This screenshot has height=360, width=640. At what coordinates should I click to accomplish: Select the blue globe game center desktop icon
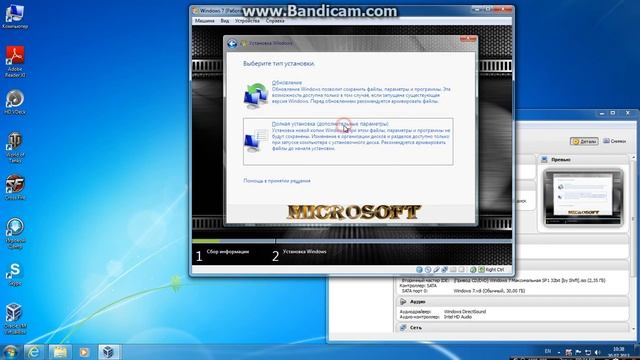point(15,233)
